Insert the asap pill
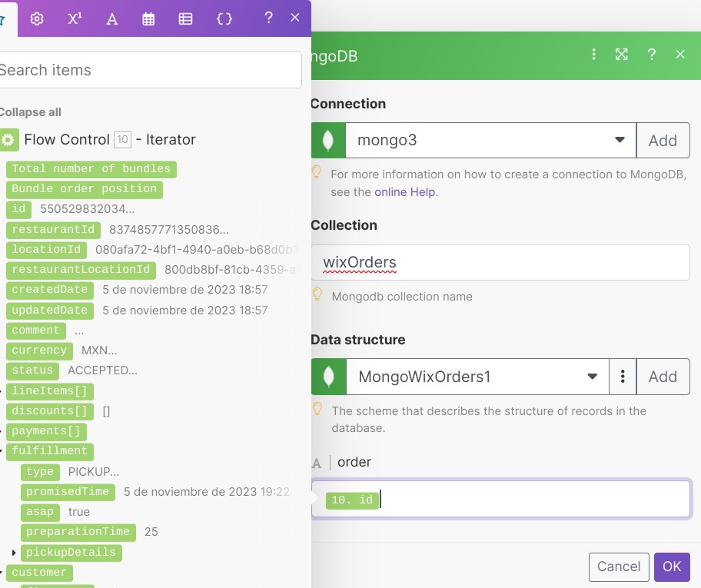The image size is (701, 588). [40, 513]
